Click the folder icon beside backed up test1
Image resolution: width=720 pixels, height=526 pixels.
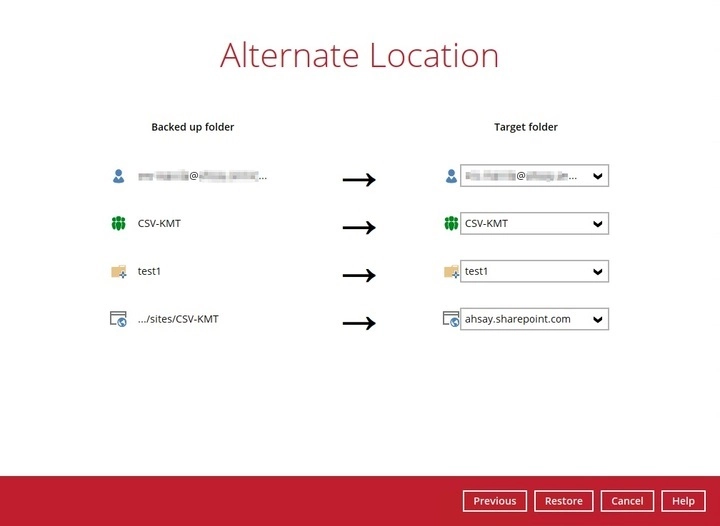tap(119, 271)
